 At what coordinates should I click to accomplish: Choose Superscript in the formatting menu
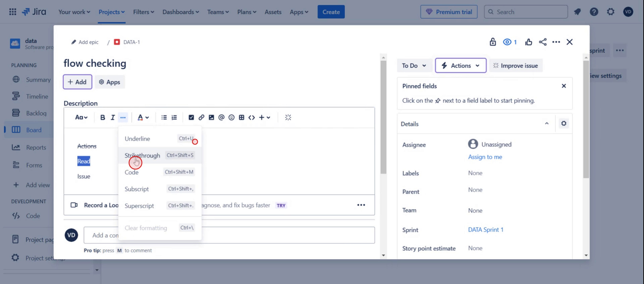coord(139,206)
